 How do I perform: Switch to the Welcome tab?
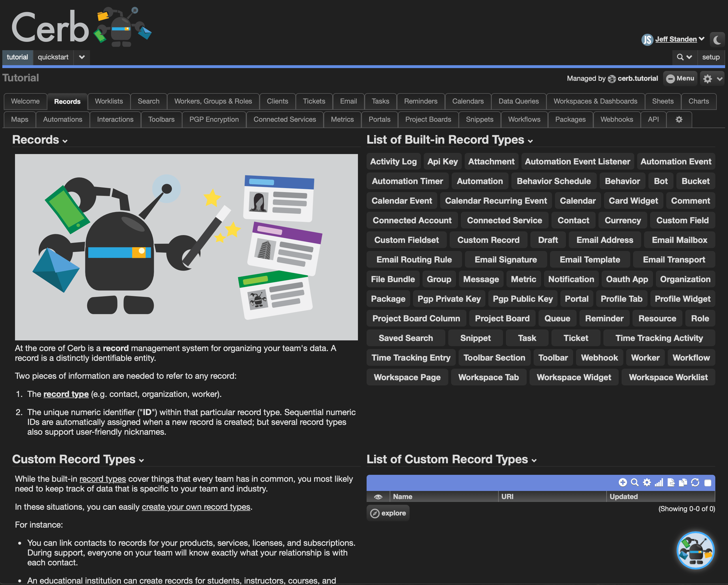pyautogui.click(x=25, y=101)
